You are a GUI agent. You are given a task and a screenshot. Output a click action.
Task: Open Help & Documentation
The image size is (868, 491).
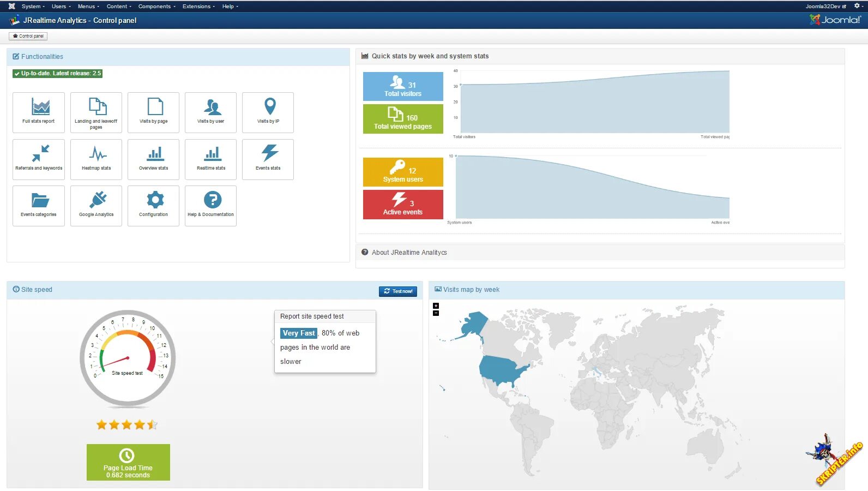[210, 206]
